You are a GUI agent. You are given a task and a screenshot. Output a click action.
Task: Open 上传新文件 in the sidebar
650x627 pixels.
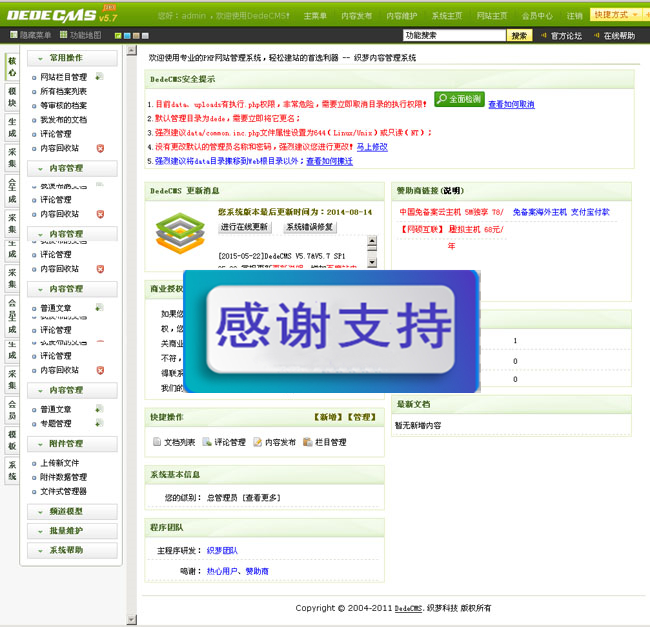[60, 463]
